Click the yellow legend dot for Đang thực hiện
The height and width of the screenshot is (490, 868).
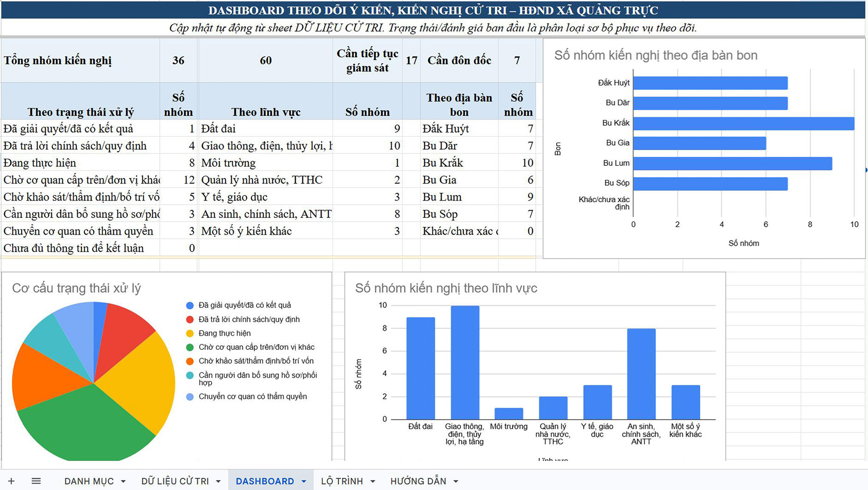pyautogui.click(x=190, y=334)
